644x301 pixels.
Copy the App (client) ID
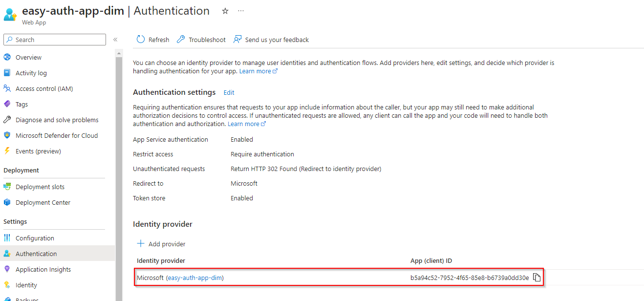tap(537, 278)
